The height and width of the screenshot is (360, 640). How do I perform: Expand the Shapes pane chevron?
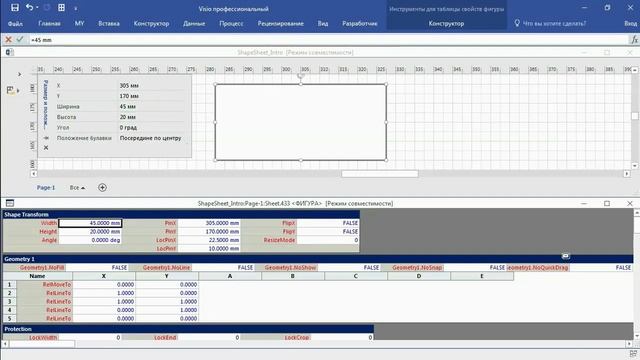[x=19, y=74]
